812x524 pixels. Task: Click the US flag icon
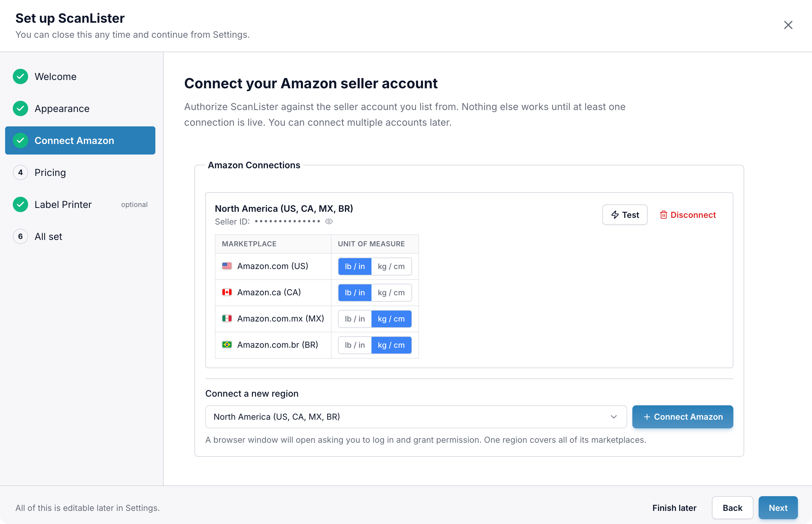click(227, 266)
